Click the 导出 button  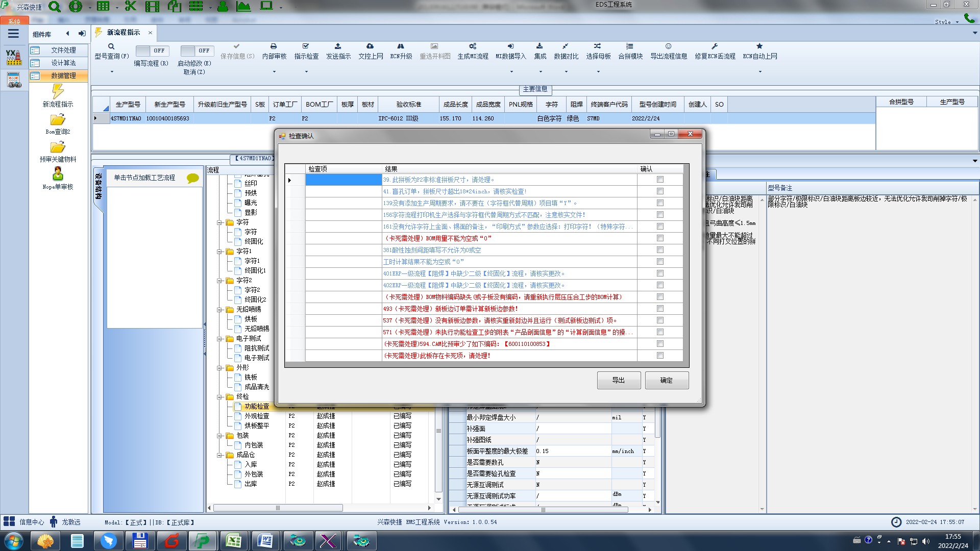(x=618, y=380)
